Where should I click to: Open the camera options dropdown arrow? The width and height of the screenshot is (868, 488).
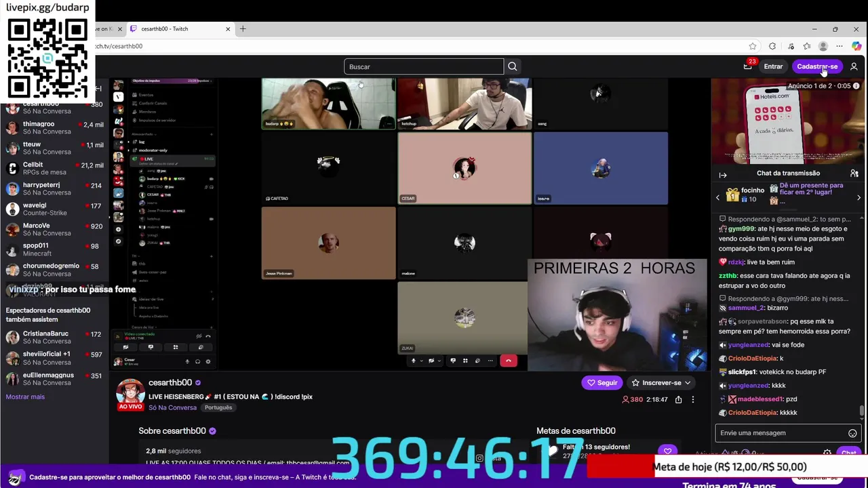click(x=438, y=361)
